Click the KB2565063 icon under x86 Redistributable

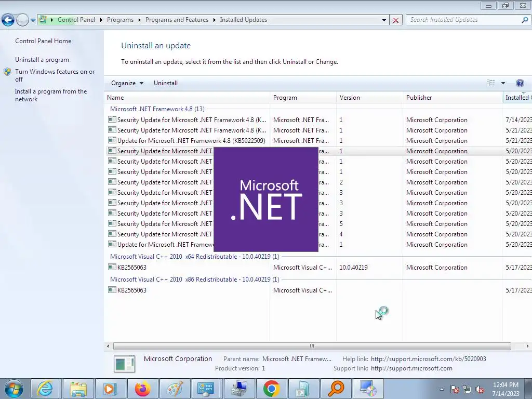pos(112,290)
